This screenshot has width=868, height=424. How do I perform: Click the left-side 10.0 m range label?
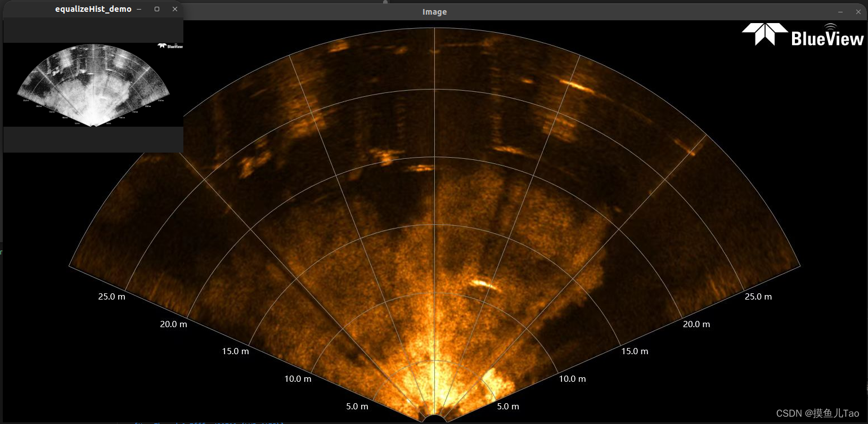pyautogui.click(x=298, y=378)
